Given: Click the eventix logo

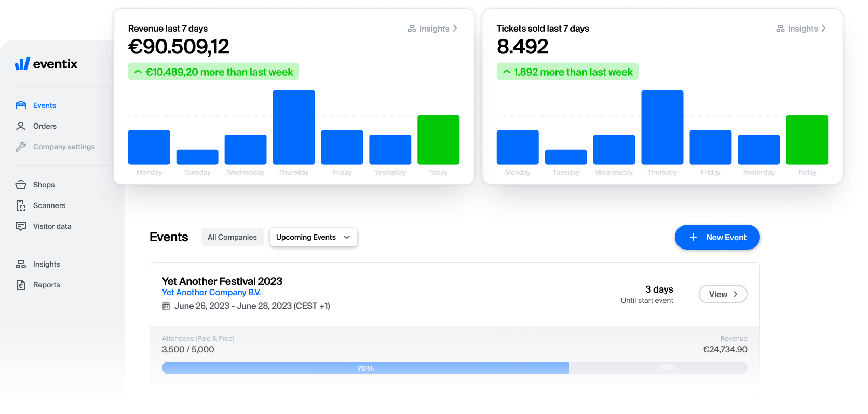Looking at the screenshot, I should pyautogui.click(x=46, y=64).
